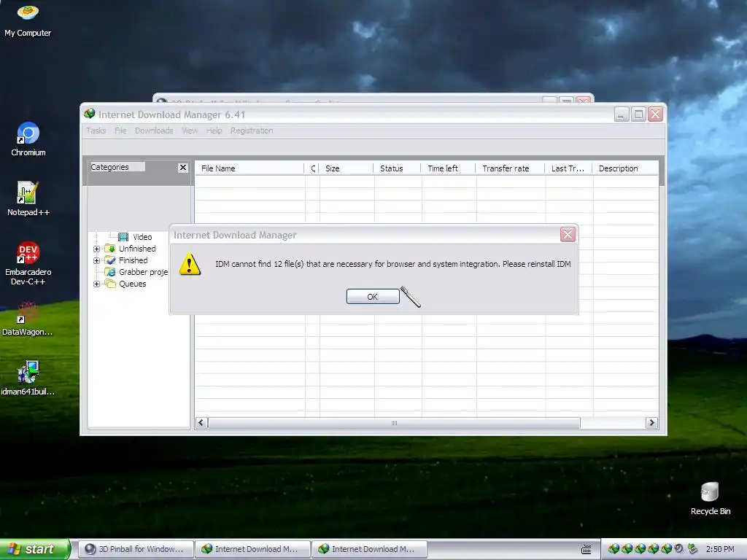Click the Q column header

coord(312,168)
